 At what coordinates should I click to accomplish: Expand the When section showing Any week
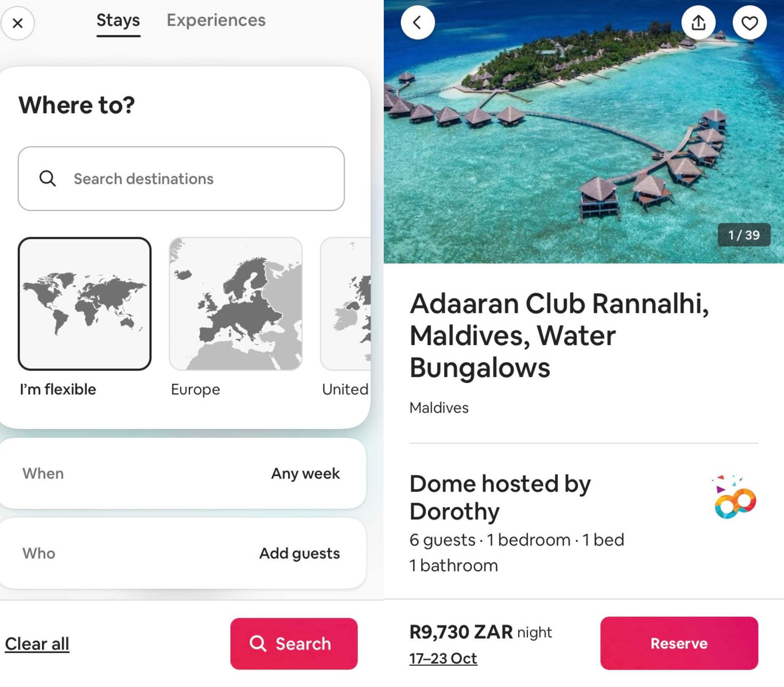tap(184, 473)
